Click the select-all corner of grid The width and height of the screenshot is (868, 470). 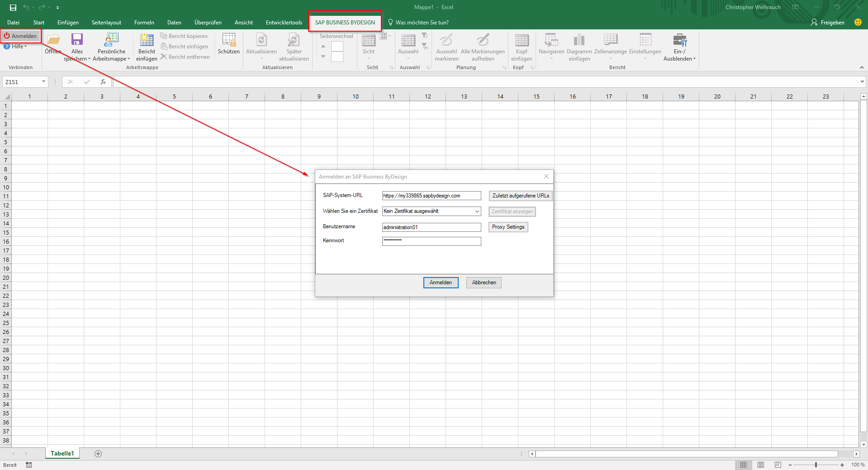pos(6,97)
